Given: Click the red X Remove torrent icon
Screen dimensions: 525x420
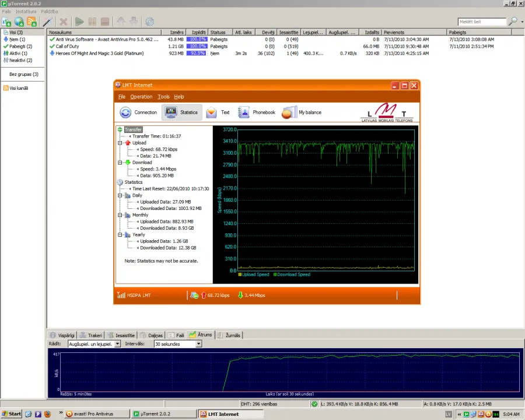Looking at the screenshot, I should (x=63, y=22).
